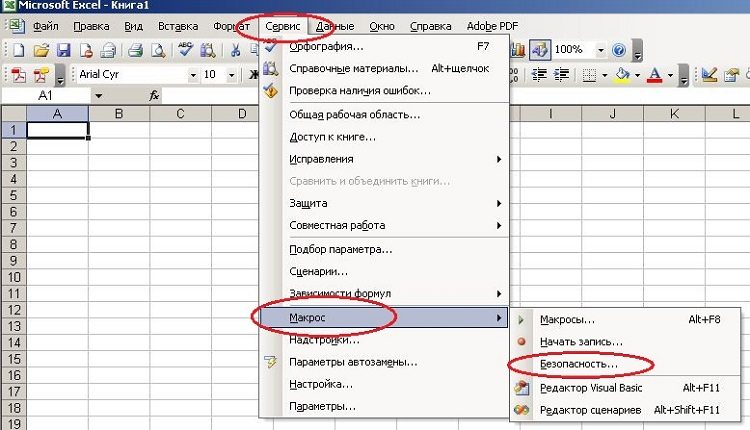Open the Chart Wizard icon
The width and height of the screenshot is (750, 430).
click(518, 50)
